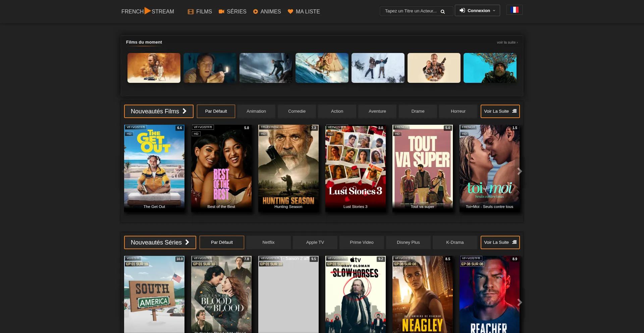Screen dimensions: 644x333
Task: Filter films by Comedie
Action: pos(297,111)
